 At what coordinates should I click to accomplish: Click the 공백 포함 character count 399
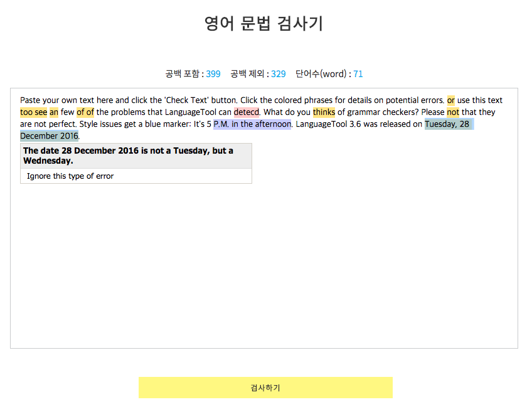tap(213, 74)
